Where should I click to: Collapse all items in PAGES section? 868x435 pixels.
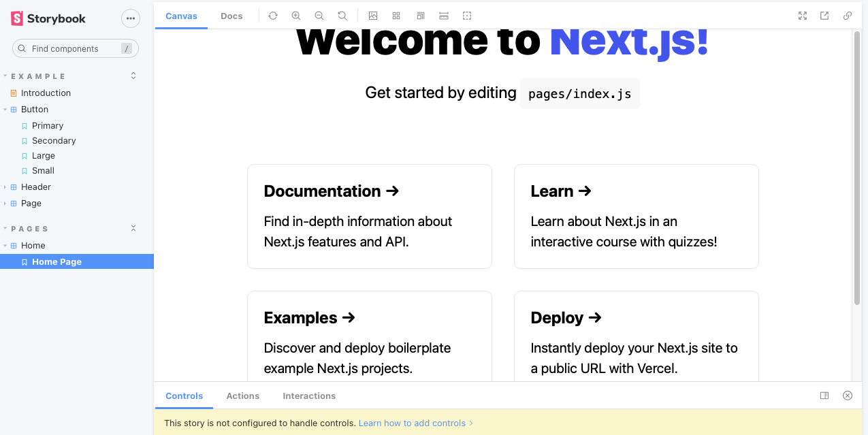[x=133, y=228]
